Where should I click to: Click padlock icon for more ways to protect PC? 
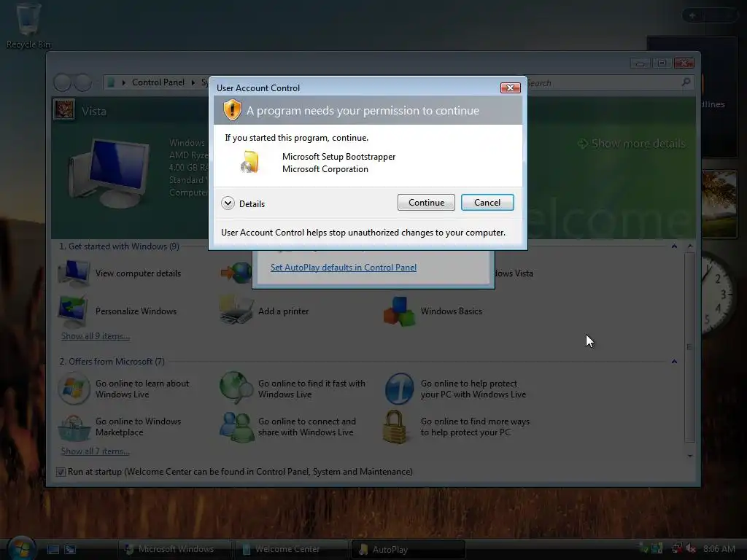point(395,427)
